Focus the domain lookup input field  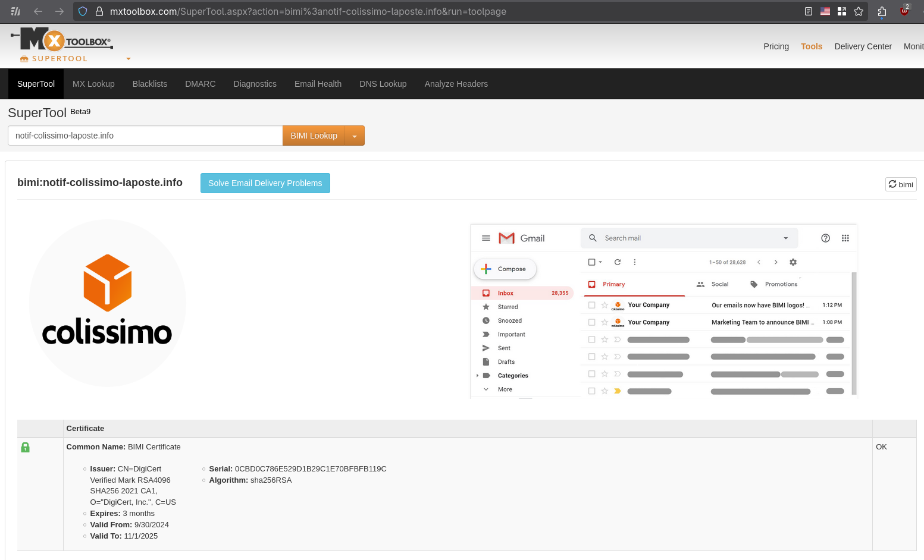(x=145, y=136)
